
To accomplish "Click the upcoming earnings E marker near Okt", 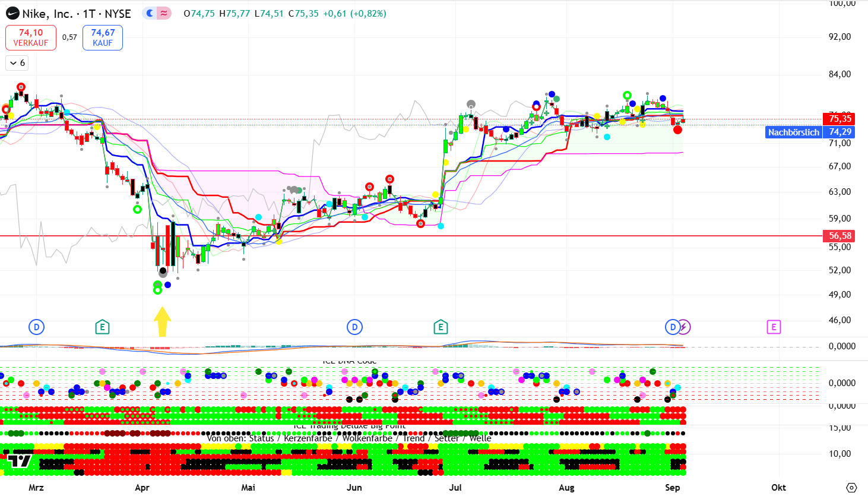I will [x=773, y=327].
